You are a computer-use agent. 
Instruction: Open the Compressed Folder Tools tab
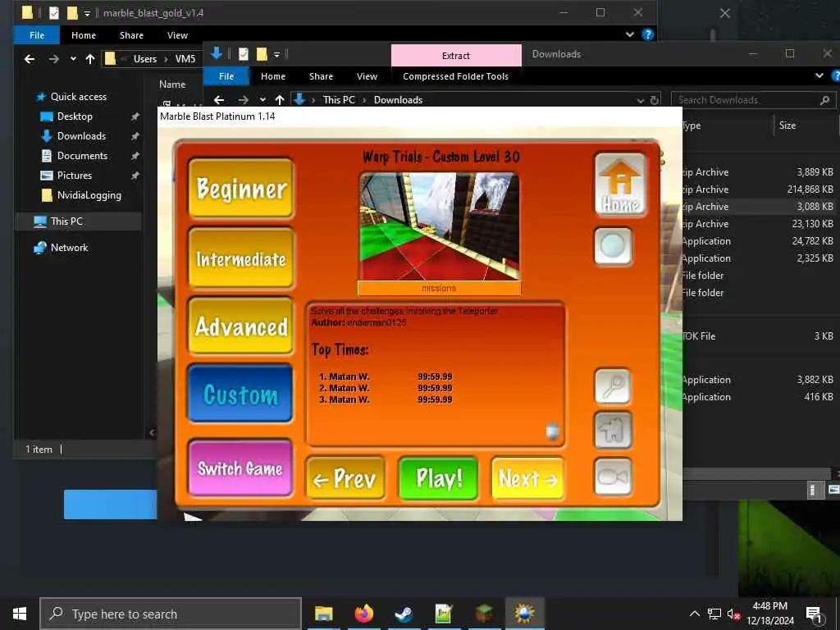click(455, 76)
